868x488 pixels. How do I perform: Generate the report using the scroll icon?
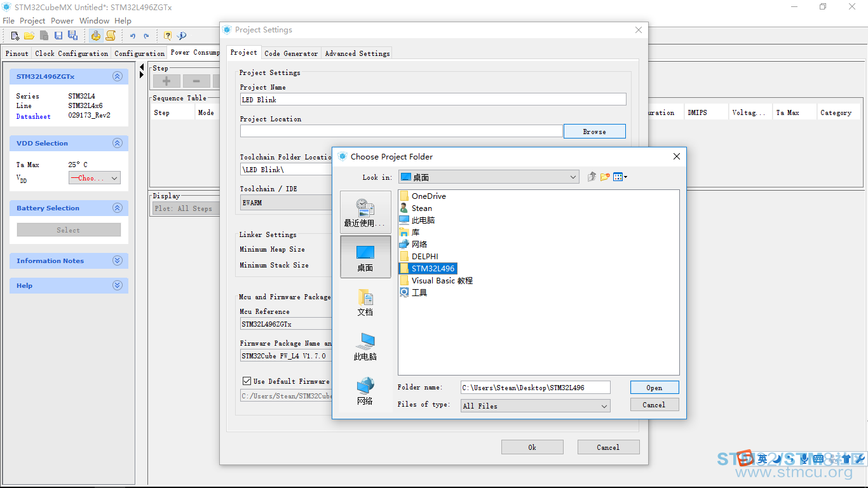[x=111, y=36]
